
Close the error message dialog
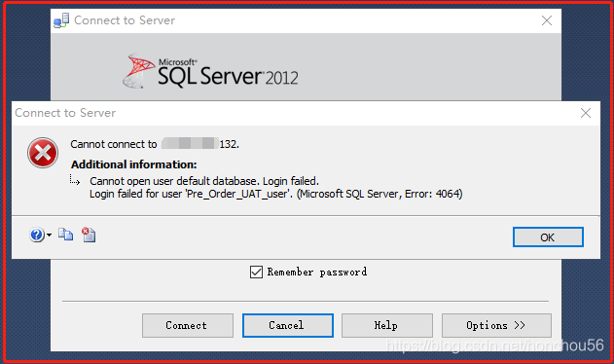coord(586,113)
